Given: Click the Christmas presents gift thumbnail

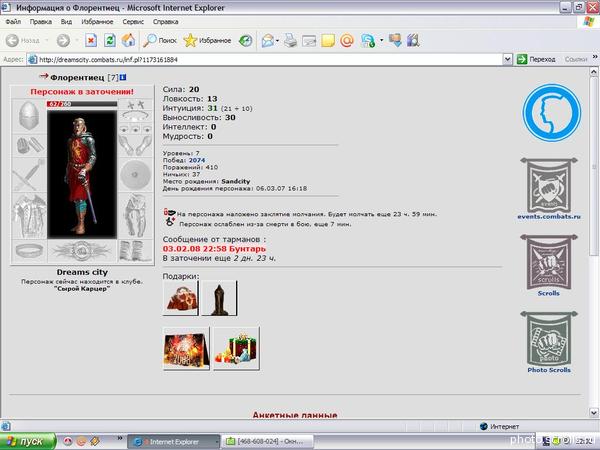Looking at the screenshot, I should (x=236, y=349).
